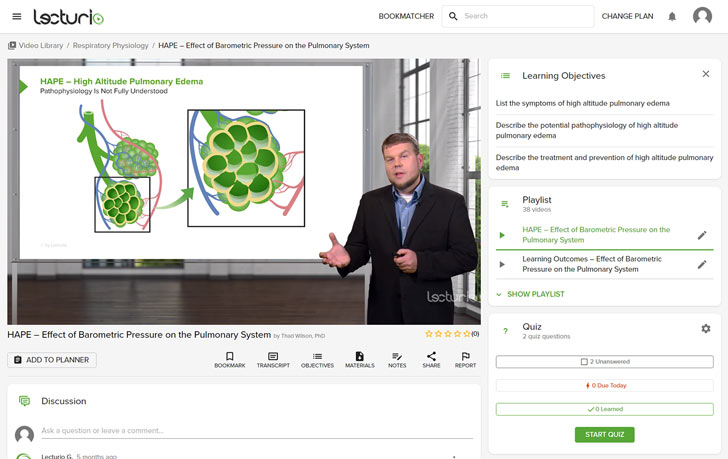Close the Learning Objectives panel
728x459 pixels.
click(x=706, y=74)
